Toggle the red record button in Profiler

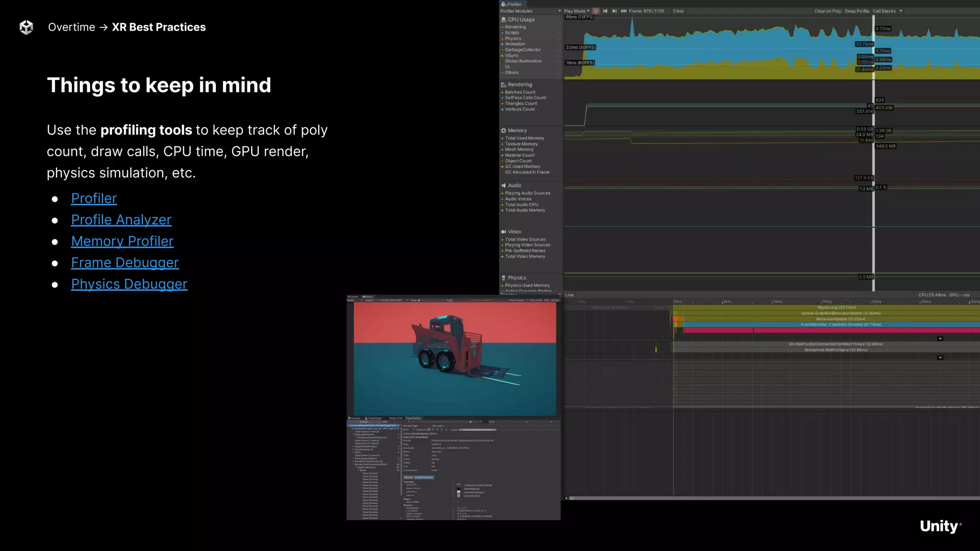pos(596,11)
